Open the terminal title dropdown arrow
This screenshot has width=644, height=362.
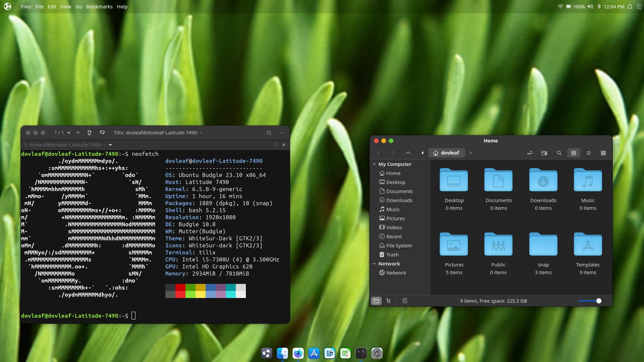click(x=110, y=145)
